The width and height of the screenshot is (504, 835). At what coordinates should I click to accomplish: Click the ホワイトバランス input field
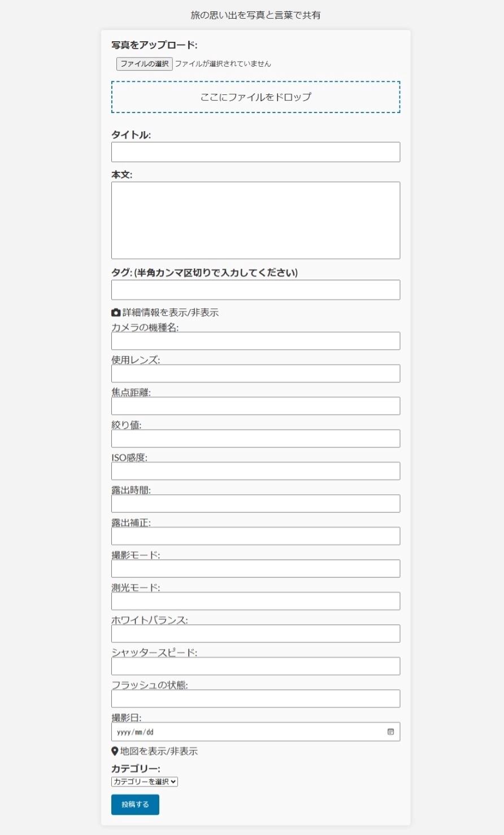(x=255, y=634)
